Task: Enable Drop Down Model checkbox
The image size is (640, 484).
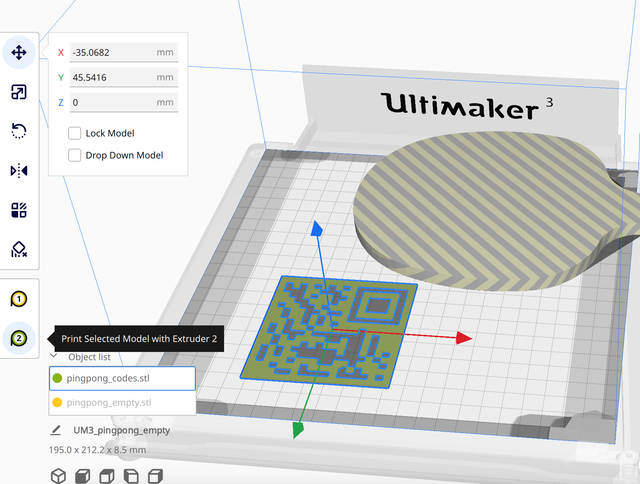Action: click(x=74, y=155)
